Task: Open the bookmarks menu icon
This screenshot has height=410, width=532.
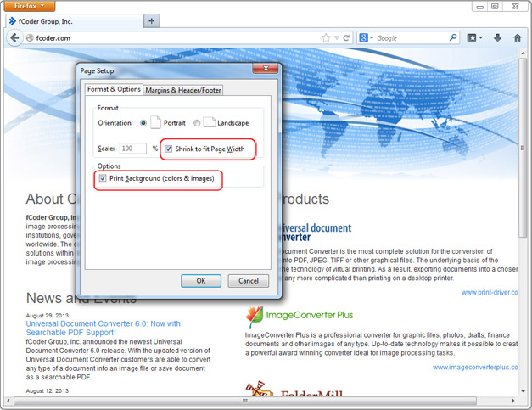Action: 474,37
